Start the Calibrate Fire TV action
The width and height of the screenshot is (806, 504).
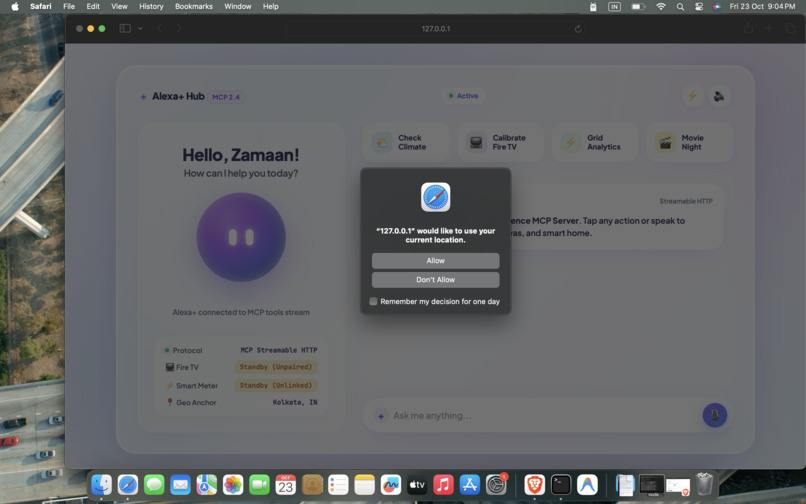[x=500, y=142]
